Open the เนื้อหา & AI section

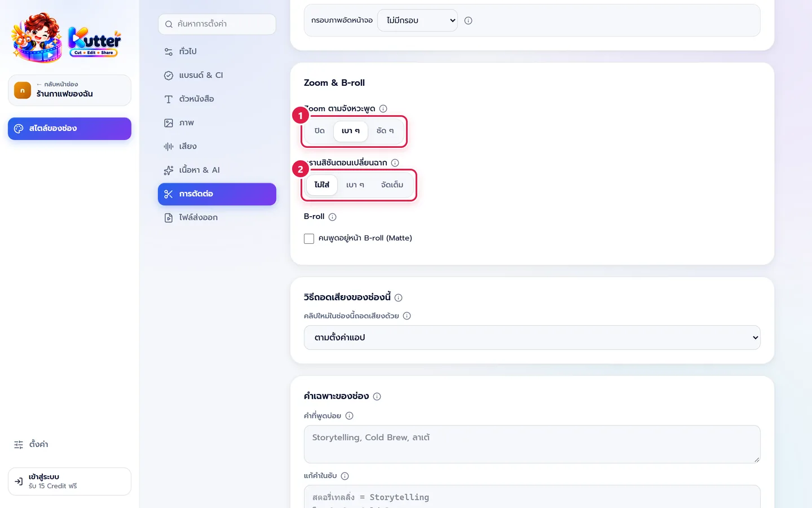(x=217, y=170)
